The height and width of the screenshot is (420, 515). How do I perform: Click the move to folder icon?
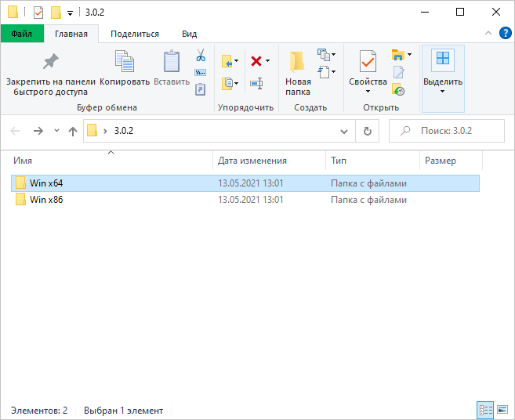(x=227, y=61)
